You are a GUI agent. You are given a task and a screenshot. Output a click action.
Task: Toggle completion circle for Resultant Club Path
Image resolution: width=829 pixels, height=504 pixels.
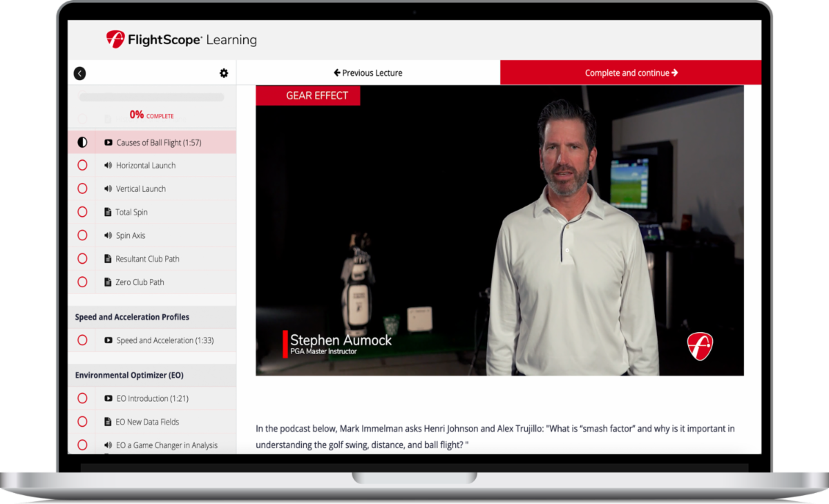pyautogui.click(x=82, y=259)
